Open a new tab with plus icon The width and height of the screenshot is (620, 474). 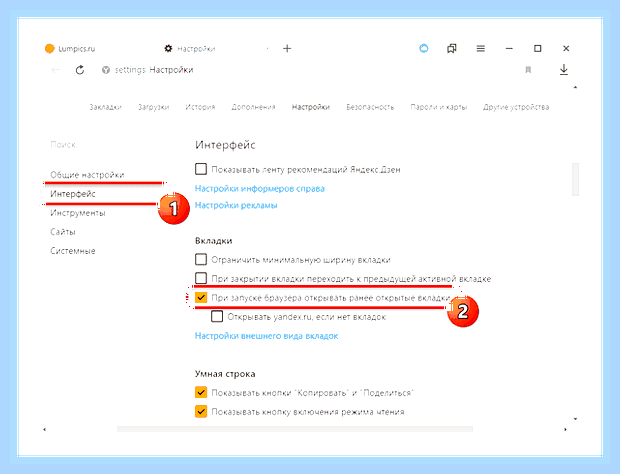(x=287, y=49)
